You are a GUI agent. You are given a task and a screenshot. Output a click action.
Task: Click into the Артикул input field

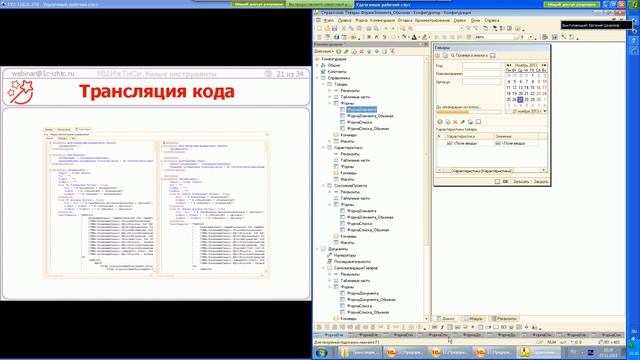(x=481, y=82)
